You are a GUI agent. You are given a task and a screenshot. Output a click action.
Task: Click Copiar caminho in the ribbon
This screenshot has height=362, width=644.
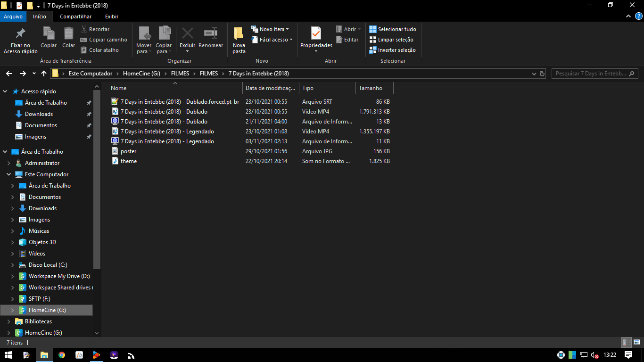click(104, 40)
